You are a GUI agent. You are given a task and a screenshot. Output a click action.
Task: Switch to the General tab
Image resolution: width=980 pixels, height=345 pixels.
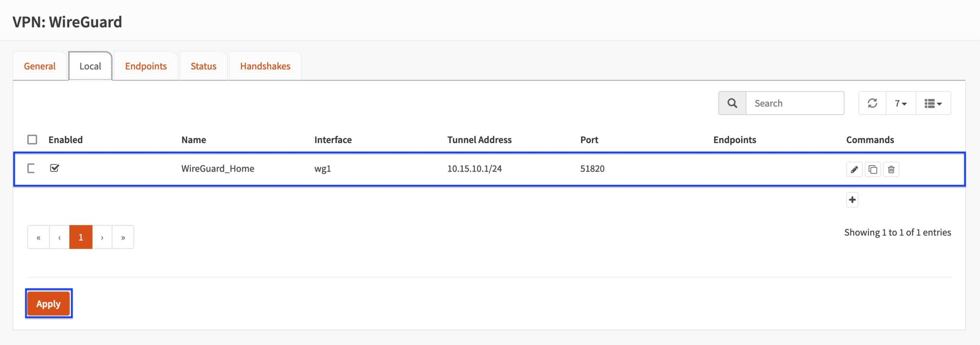(40, 66)
